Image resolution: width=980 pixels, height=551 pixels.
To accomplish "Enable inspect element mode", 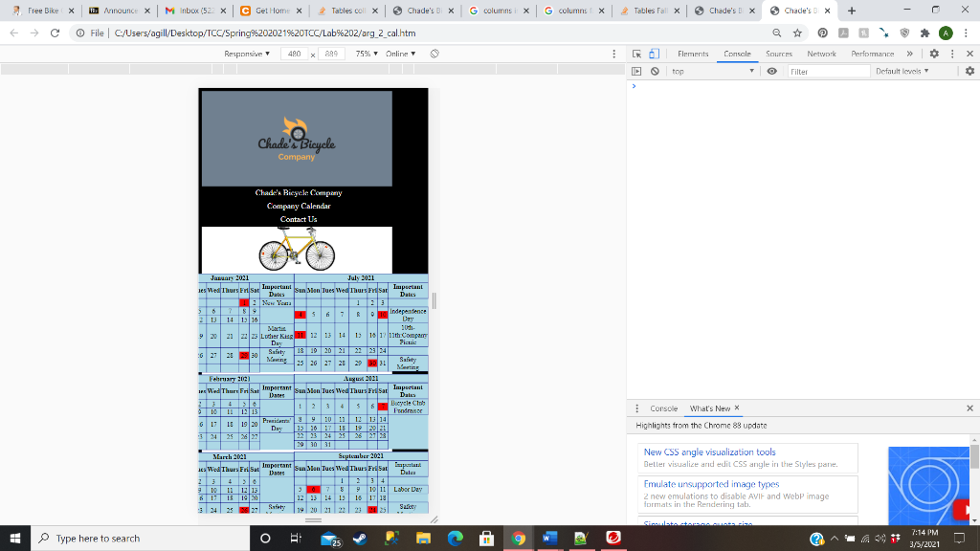I will tap(635, 54).
